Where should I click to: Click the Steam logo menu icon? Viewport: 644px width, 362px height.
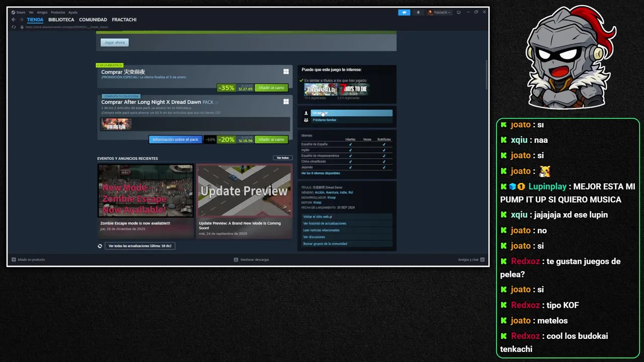tap(13, 13)
